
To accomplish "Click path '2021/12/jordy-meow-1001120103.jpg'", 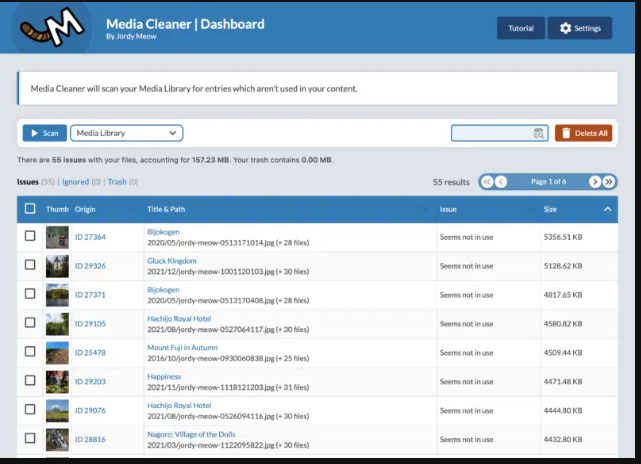I will point(211,272).
